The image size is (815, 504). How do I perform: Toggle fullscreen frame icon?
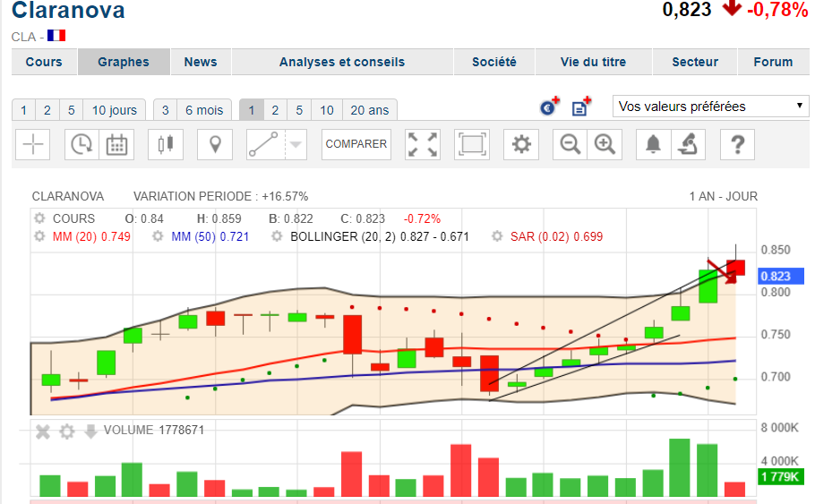[x=471, y=144]
